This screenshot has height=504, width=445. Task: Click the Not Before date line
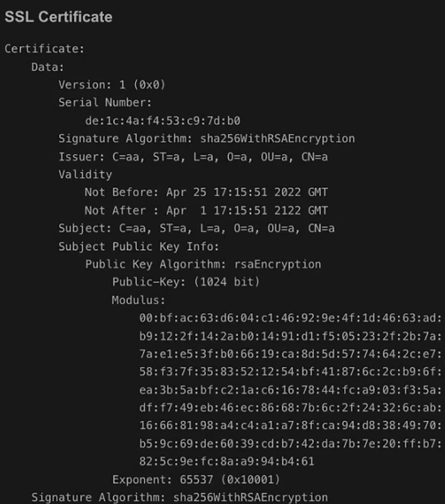(x=206, y=192)
